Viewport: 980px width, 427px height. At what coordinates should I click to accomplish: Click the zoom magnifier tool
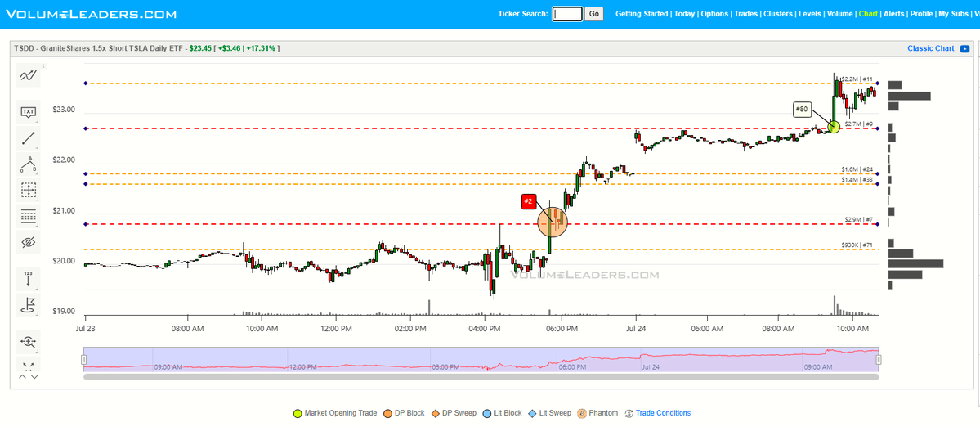[x=28, y=341]
